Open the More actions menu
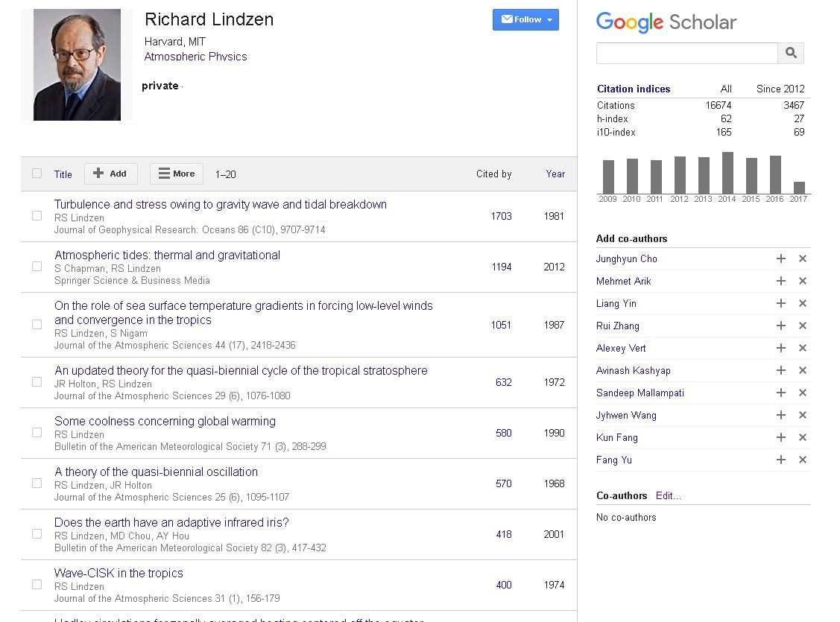The width and height of the screenshot is (840, 622). (x=177, y=174)
